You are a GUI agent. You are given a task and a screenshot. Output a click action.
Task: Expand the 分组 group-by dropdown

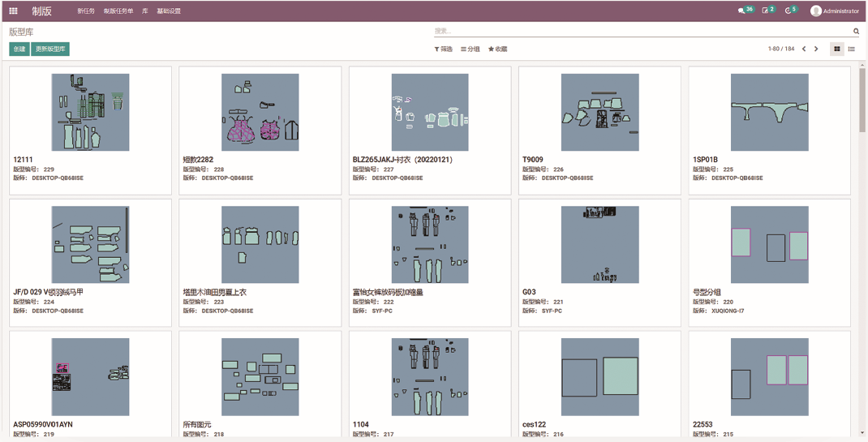click(x=471, y=49)
